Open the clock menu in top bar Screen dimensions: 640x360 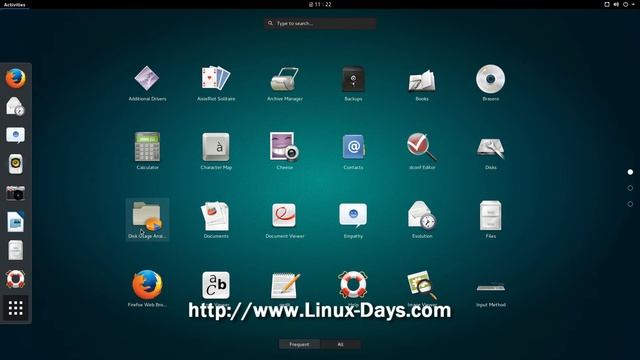click(x=320, y=4)
